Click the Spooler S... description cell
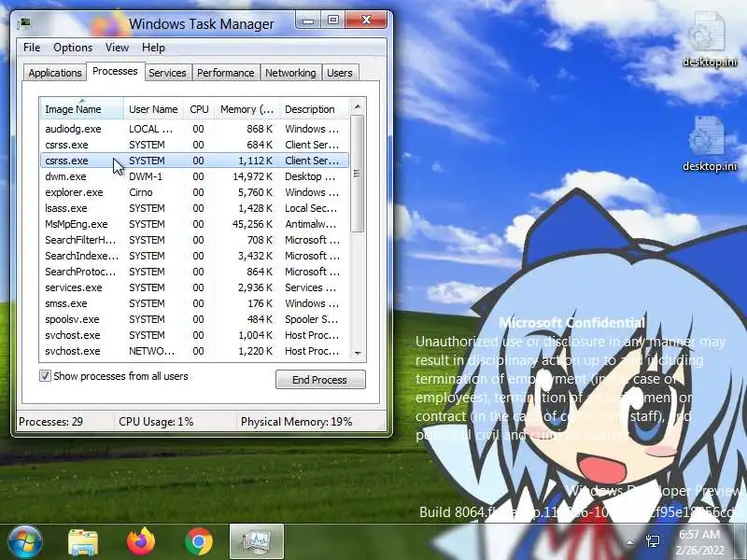Image resolution: width=747 pixels, height=560 pixels. point(312,319)
